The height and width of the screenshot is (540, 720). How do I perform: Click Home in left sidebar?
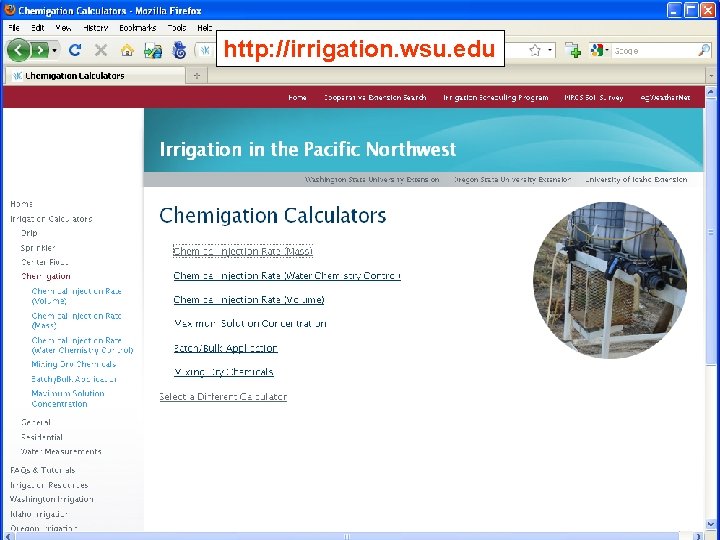coord(21,204)
